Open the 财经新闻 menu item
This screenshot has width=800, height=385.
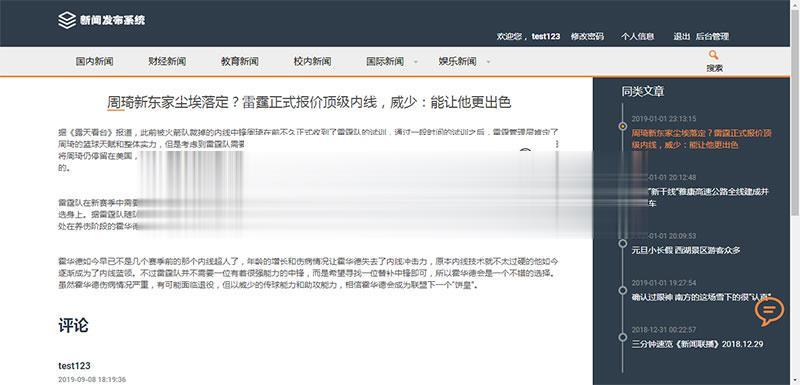pyautogui.click(x=167, y=62)
